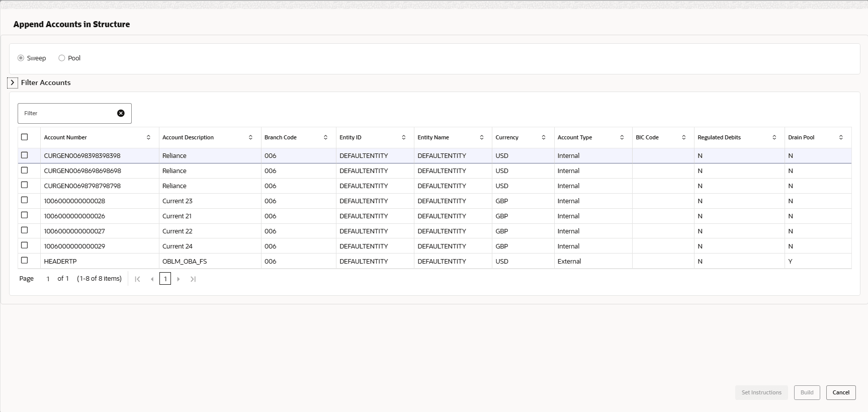The height and width of the screenshot is (412, 868).
Task: Expand the Filter Accounts section
Action: click(x=13, y=83)
